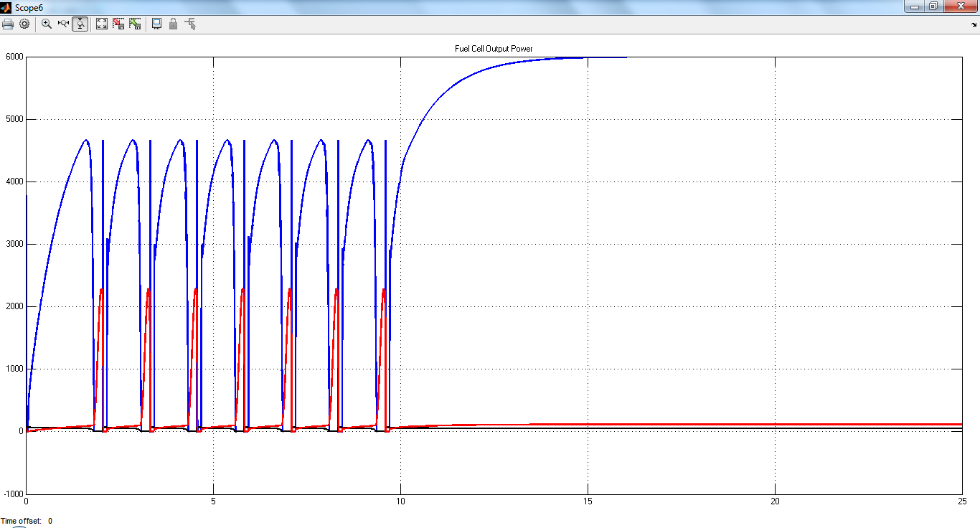Toggle the active Zoom Y-axis tool
980x528 pixels.
click(x=80, y=24)
